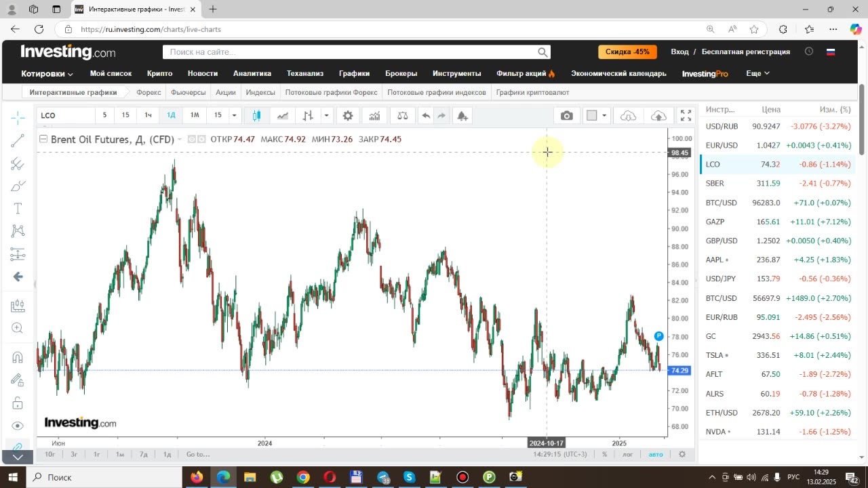Select the measure ruler tool
Screen dimensions: 868x488
(x=18, y=306)
